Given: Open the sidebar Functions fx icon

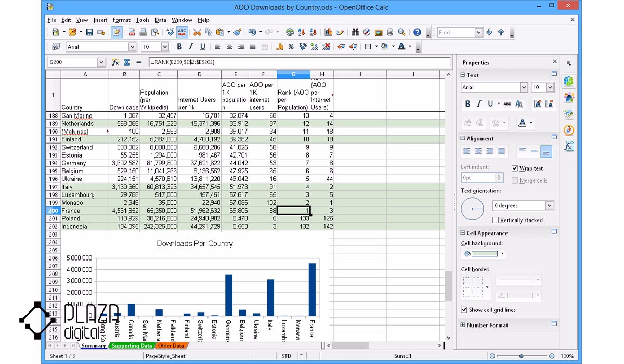Looking at the screenshot, I should 569,146.
